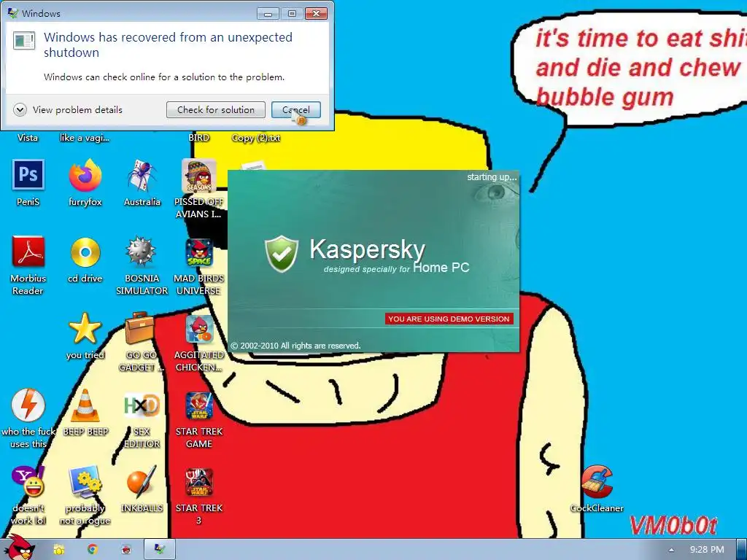
Task: Open Chrome from the taskbar
Action: pyautogui.click(x=93, y=550)
